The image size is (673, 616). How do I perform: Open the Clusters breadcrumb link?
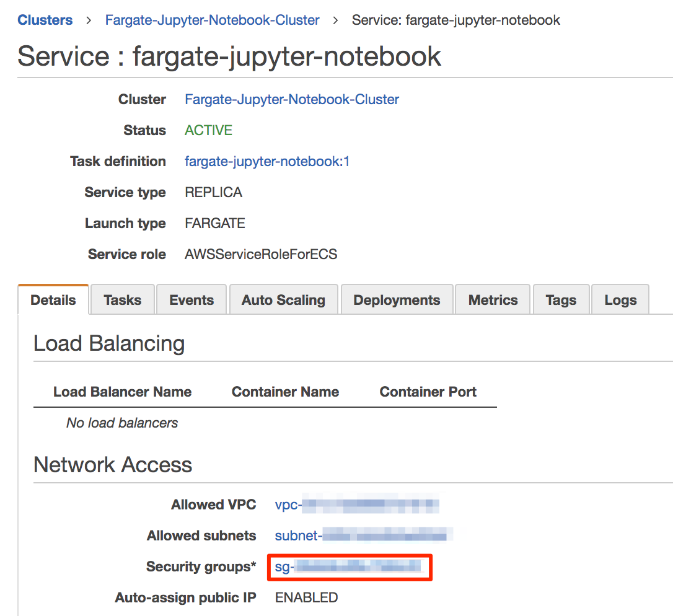pyautogui.click(x=45, y=20)
